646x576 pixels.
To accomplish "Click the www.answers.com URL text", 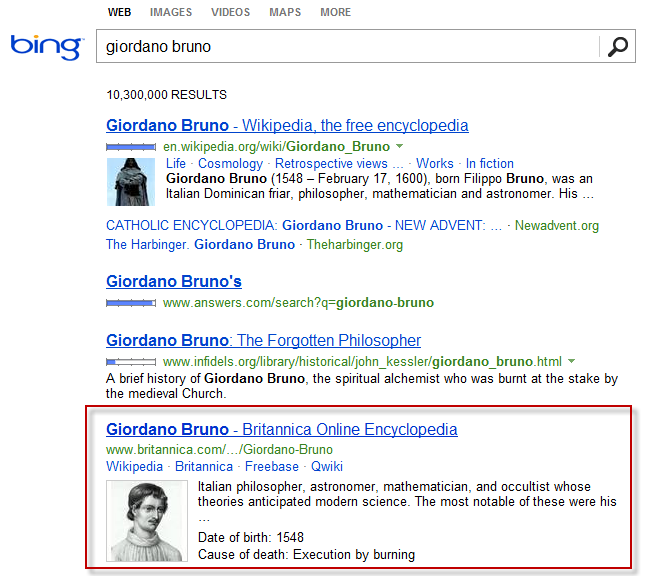I will point(298,303).
